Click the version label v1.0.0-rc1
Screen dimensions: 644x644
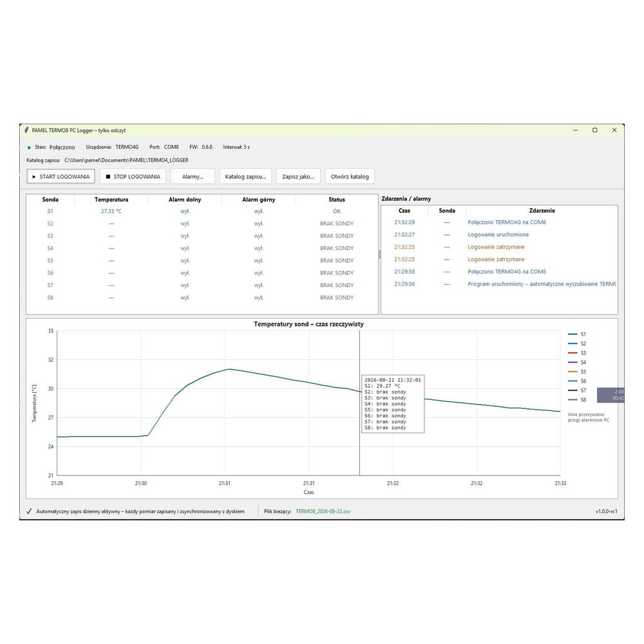point(606,511)
